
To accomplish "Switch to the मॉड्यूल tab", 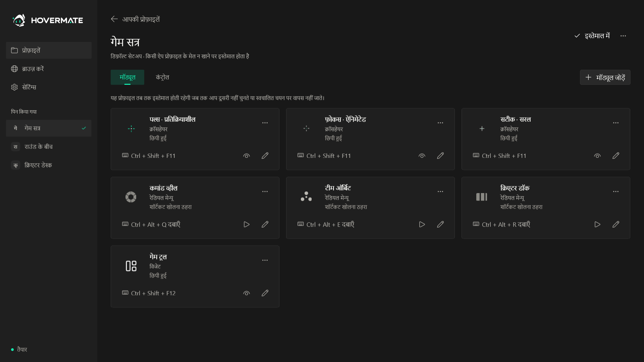I will [127, 77].
